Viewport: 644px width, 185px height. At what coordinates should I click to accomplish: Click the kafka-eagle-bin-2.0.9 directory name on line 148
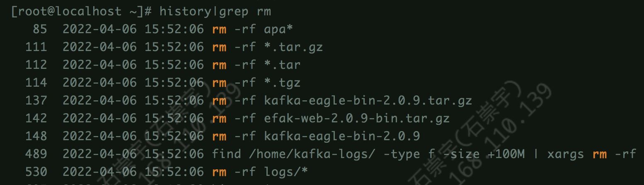pos(342,136)
